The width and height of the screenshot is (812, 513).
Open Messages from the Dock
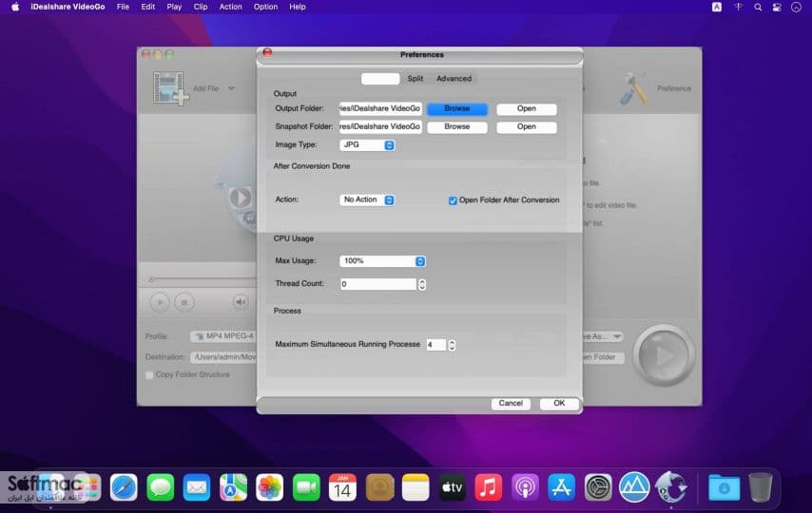coord(161,487)
